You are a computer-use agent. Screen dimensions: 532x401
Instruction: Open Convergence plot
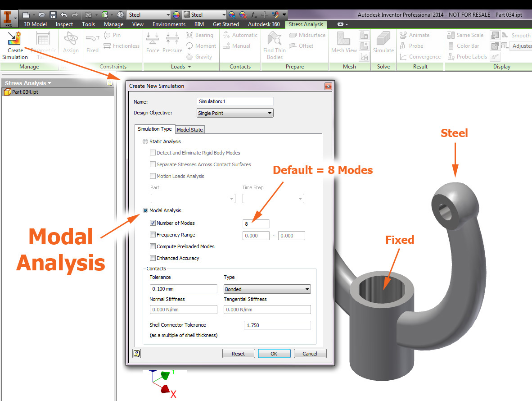point(420,57)
